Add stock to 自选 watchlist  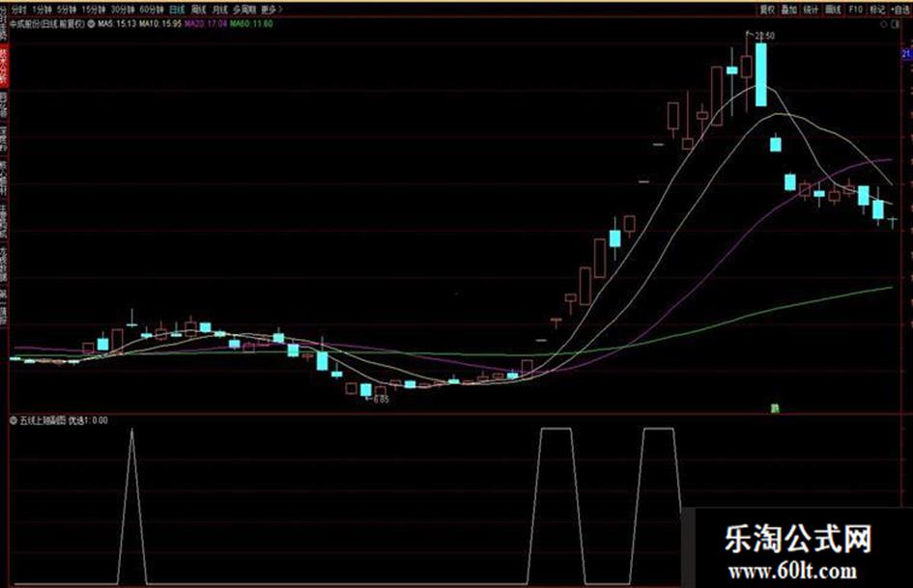pyautogui.click(x=901, y=10)
